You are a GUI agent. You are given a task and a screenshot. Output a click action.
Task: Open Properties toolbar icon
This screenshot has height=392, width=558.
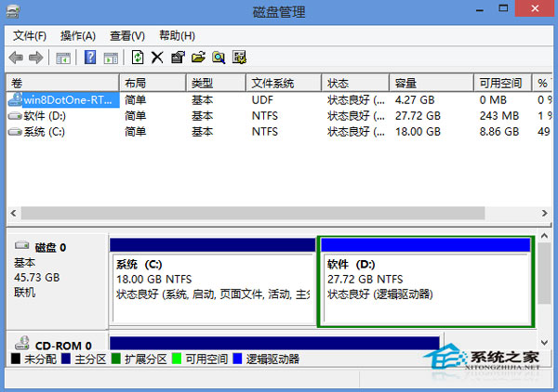[178, 58]
